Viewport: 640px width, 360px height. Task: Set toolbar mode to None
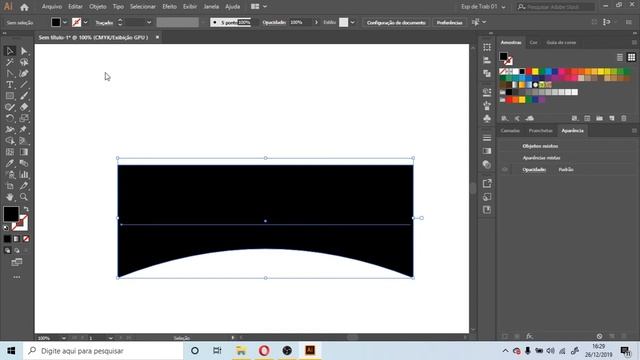(26, 239)
